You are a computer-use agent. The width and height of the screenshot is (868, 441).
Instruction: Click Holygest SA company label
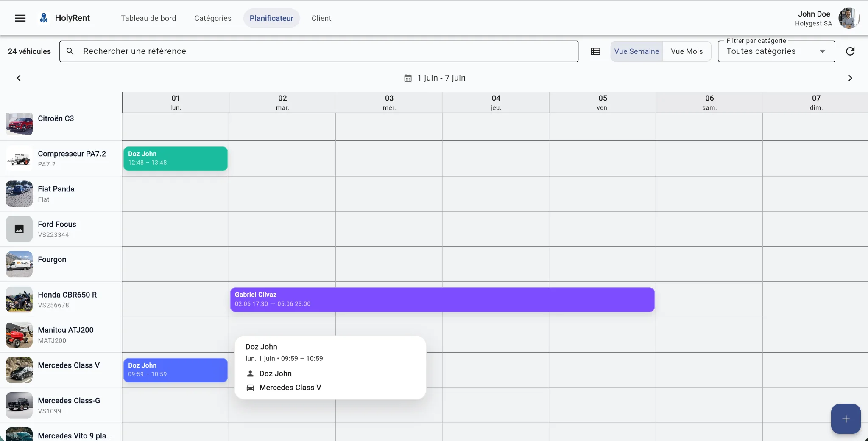coord(813,24)
